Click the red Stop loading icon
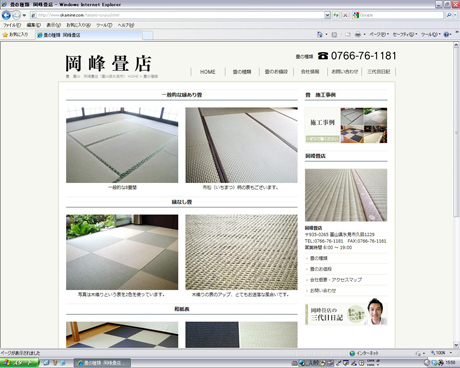The width and height of the screenshot is (460, 368). 345,15
